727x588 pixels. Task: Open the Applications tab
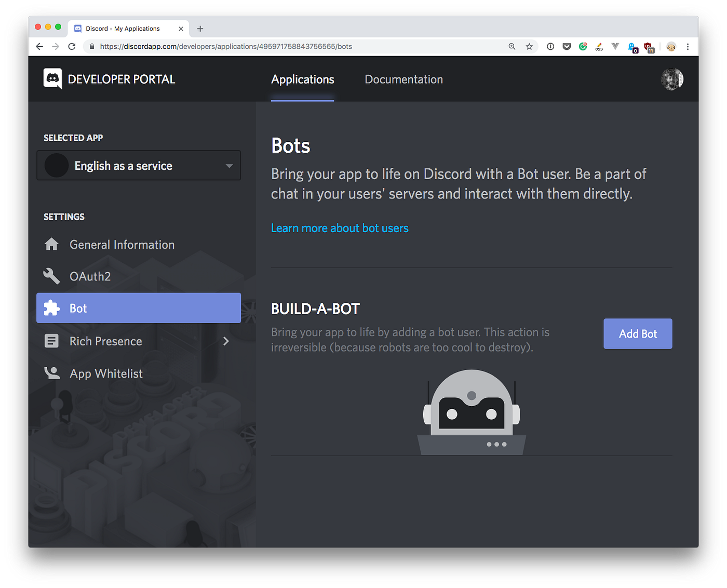click(x=303, y=79)
